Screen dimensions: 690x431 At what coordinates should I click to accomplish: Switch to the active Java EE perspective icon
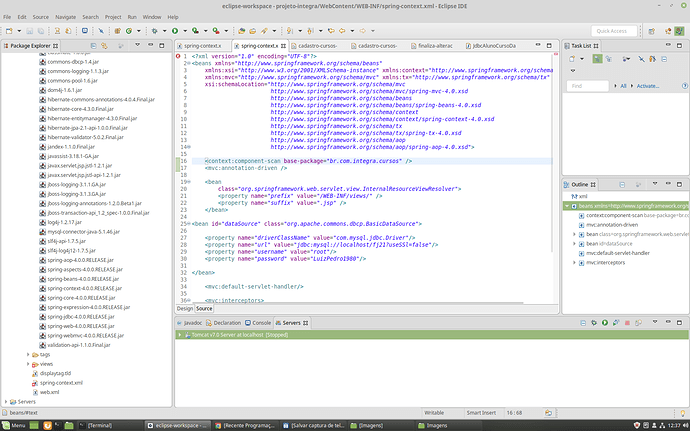pos(680,31)
